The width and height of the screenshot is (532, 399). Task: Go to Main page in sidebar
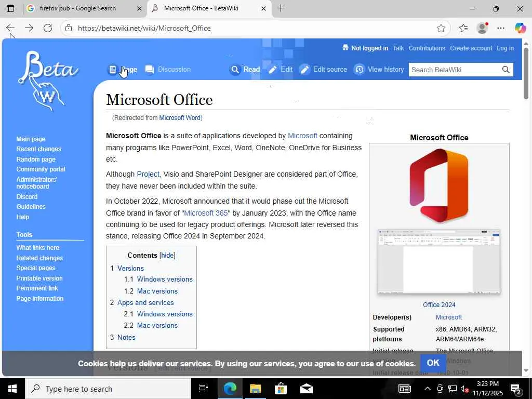pos(31,139)
